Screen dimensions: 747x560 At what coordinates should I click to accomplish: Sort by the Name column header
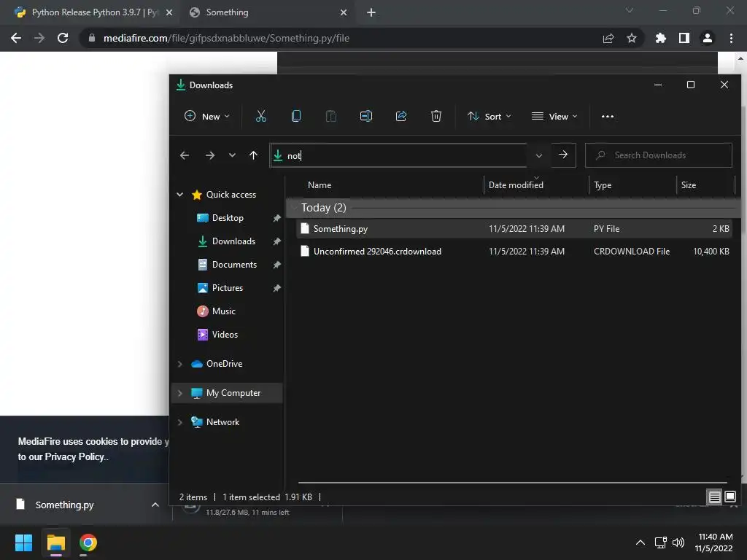pyautogui.click(x=320, y=185)
